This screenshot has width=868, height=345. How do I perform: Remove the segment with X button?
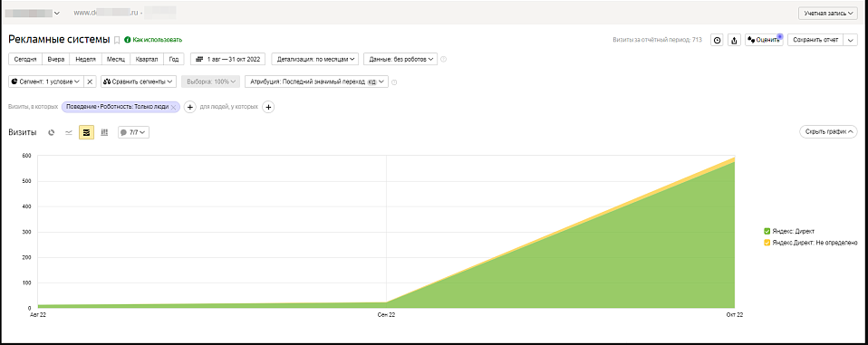91,81
